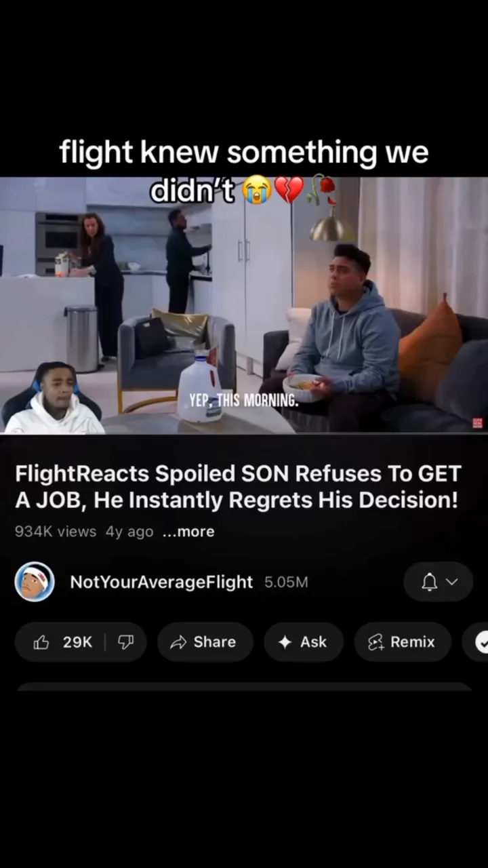Viewport: 488px width, 868px height.
Task: Open NotYourAverageFlight channel avatar
Action: (35, 582)
